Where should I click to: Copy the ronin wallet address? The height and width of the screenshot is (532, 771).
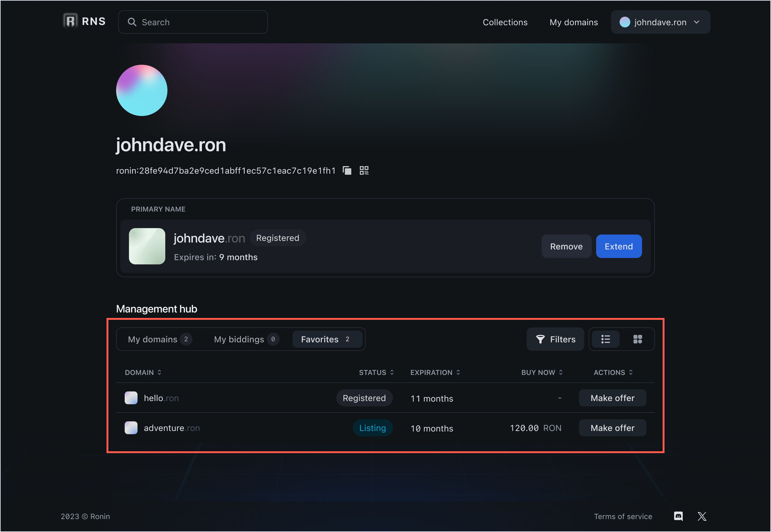[347, 171]
